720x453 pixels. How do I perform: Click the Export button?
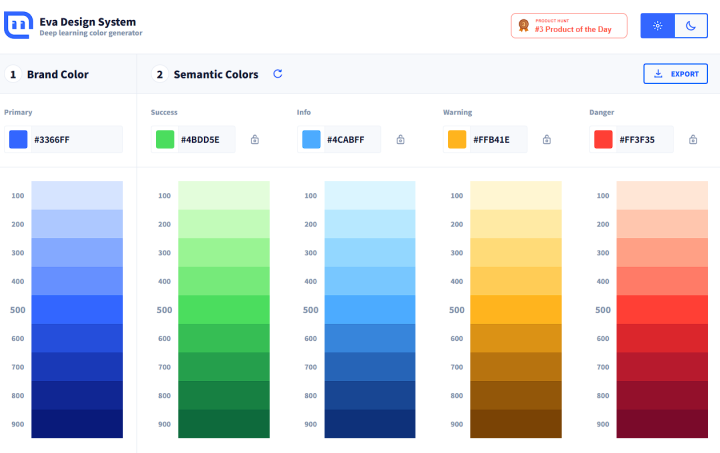tap(675, 74)
